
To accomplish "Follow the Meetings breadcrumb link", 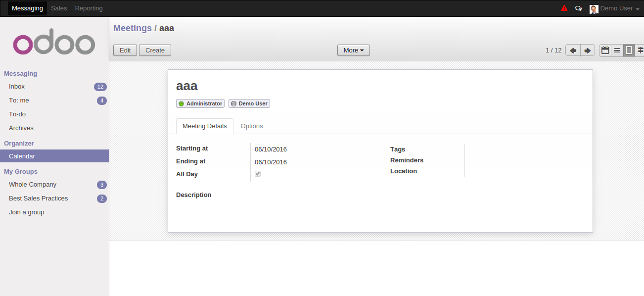I will [x=133, y=28].
